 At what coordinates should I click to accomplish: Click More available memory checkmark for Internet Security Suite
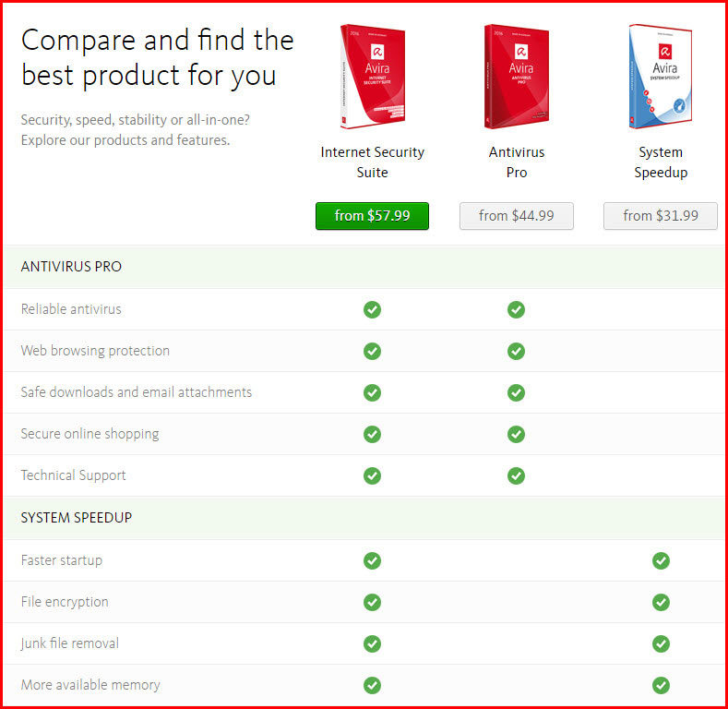pyautogui.click(x=373, y=685)
